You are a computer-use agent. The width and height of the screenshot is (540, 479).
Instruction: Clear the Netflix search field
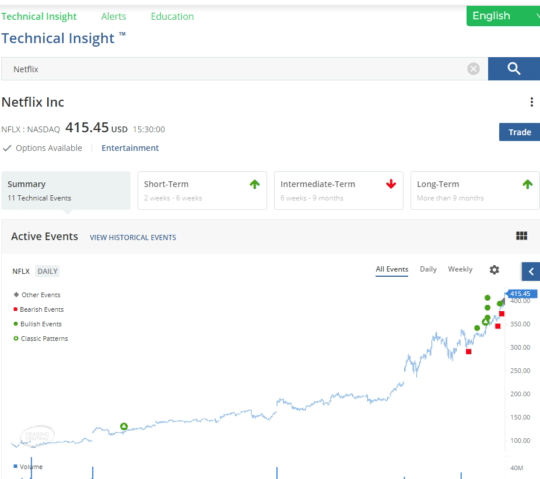[x=473, y=69]
